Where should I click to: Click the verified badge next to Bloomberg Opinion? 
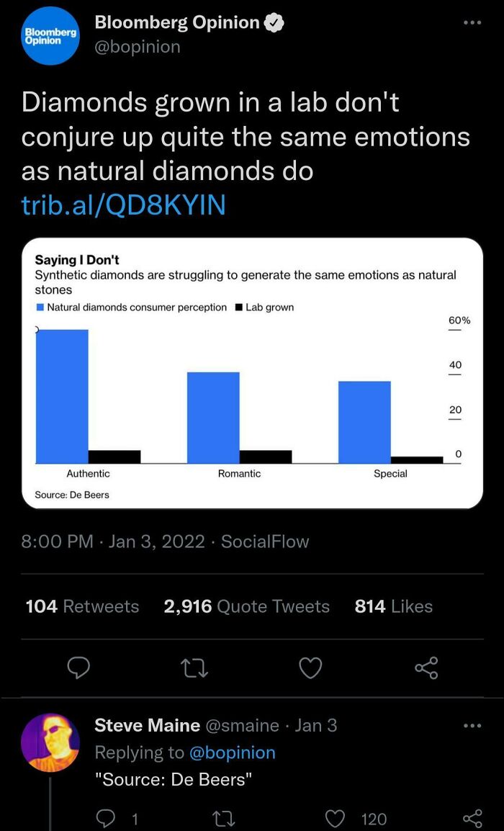(274, 23)
